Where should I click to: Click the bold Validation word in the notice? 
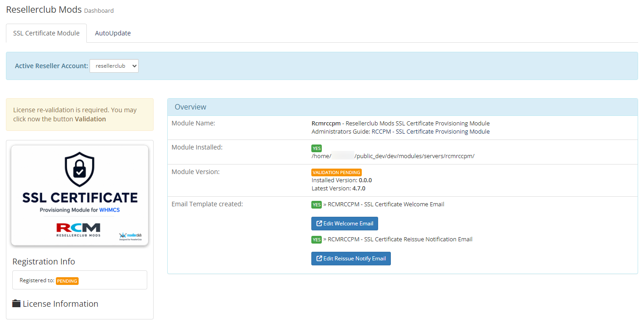tap(90, 119)
